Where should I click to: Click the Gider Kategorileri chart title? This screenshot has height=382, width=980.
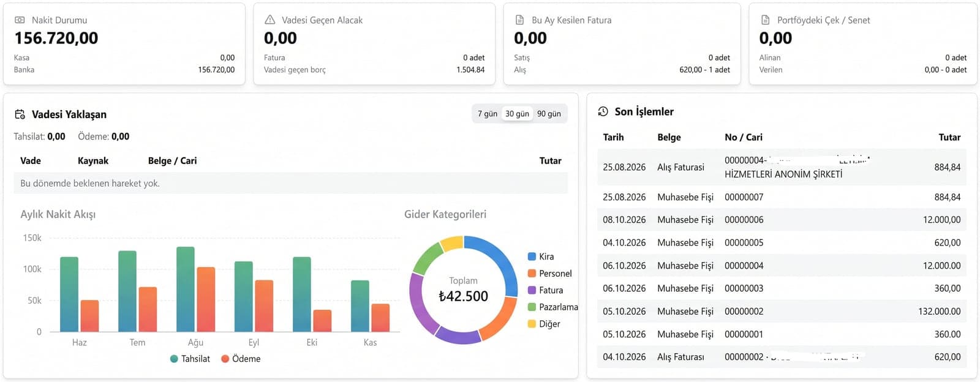click(445, 214)
